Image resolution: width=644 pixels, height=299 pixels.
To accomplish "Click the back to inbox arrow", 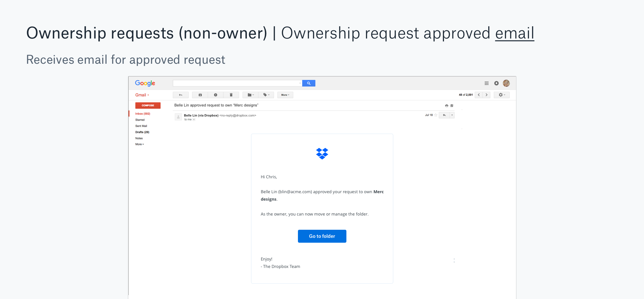I will (181, 95).
